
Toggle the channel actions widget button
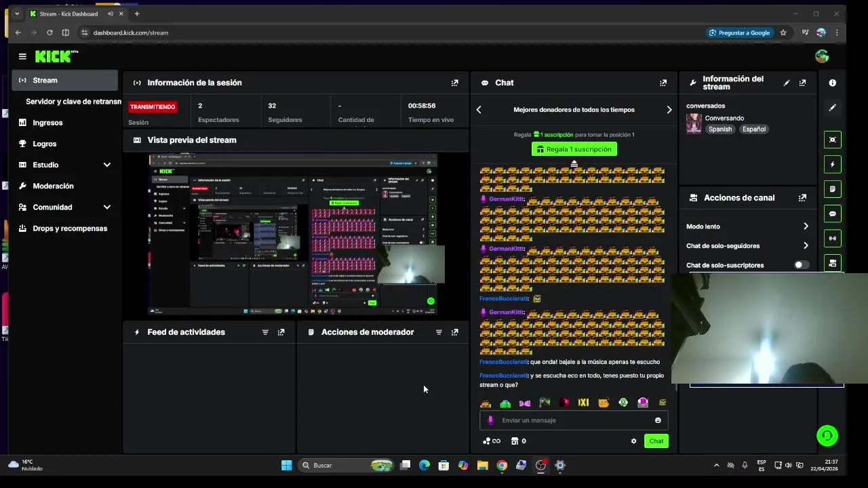click(832, 263)
